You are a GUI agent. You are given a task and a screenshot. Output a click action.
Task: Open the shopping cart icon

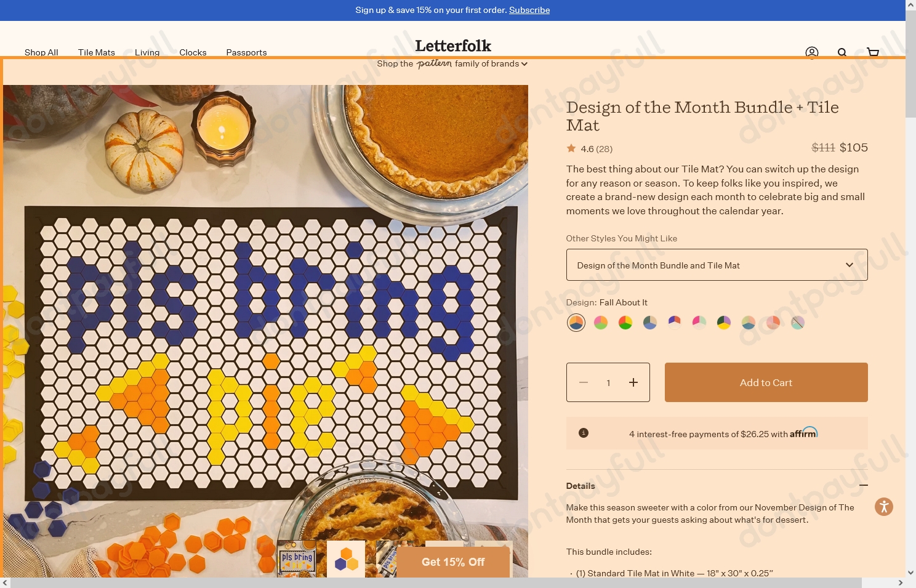tap(872, 52)
